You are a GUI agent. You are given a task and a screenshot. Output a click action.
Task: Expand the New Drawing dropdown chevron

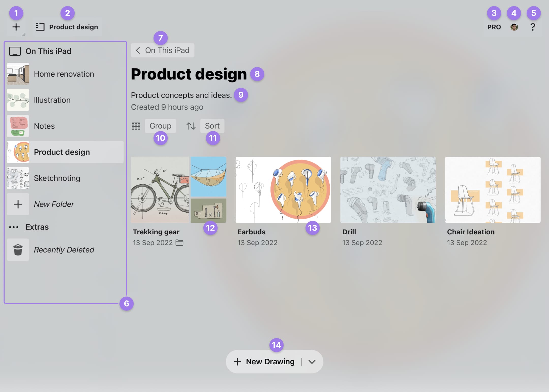(312, 362)
